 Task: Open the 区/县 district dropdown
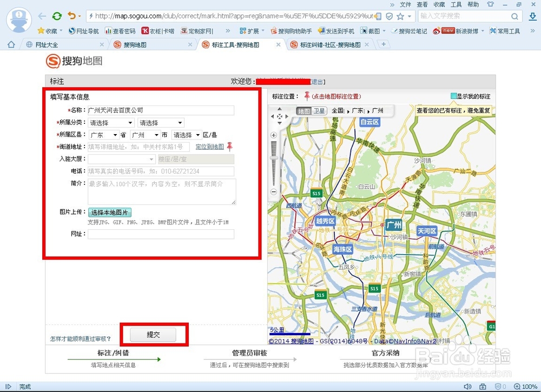click(187, 135)
